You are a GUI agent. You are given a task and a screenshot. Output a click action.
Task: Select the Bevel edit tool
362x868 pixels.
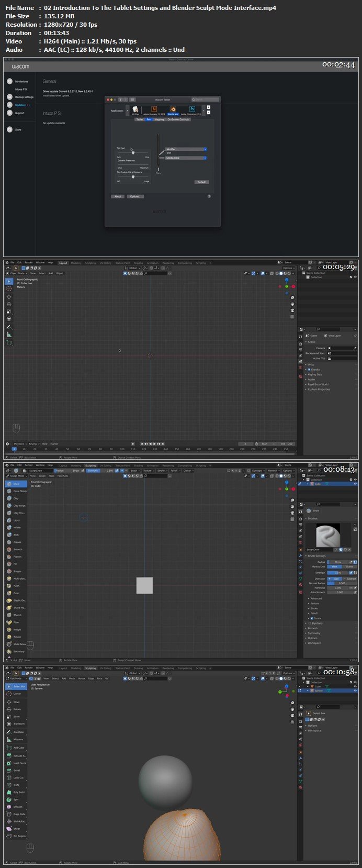point(16,771)
